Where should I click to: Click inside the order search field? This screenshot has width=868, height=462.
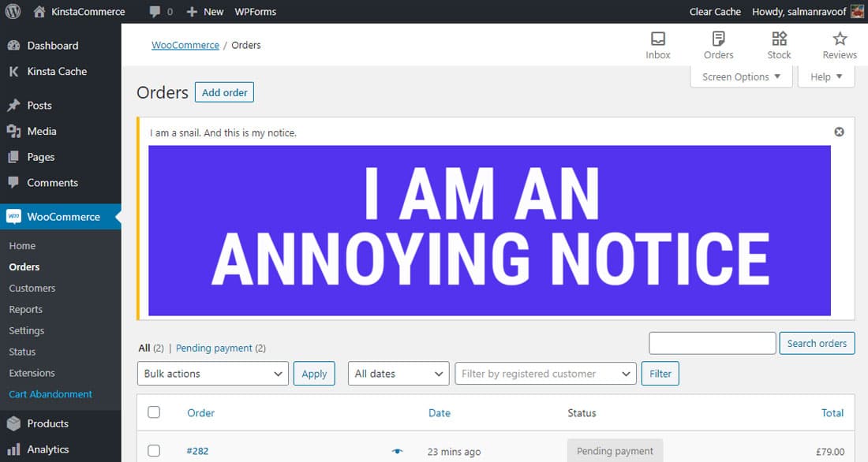pyautogui.click(x=711, y=343)
